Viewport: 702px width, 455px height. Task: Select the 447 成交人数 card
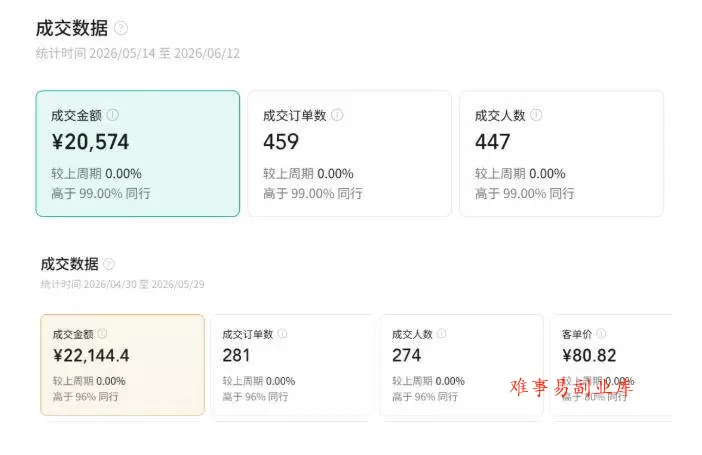(x=561, y=154)
